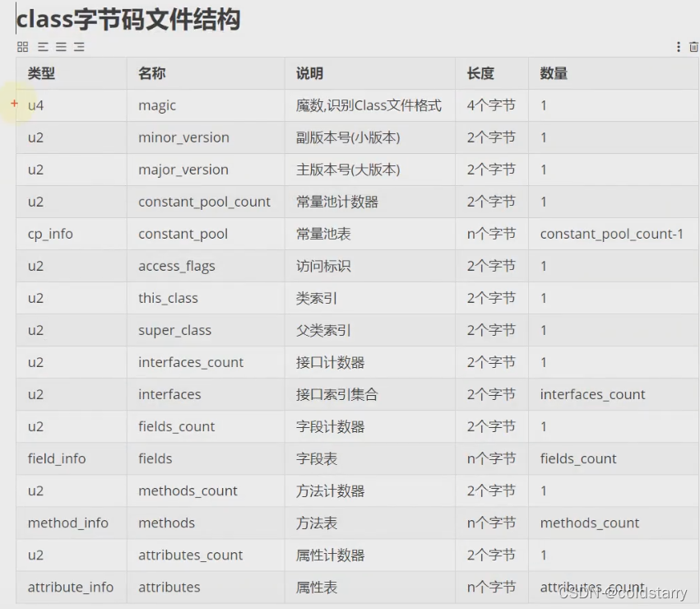The height and width of the screenshot is (609, 700).
Task: Click the 'u2' type in the this_class row
Action: pyautogui.click(x=35, y=298)
